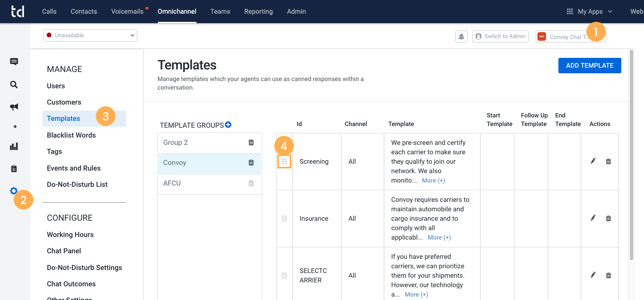The height and width of the screenshot is (300, 644).
Task: Open Blacklist Words settings
Action: 71,135
